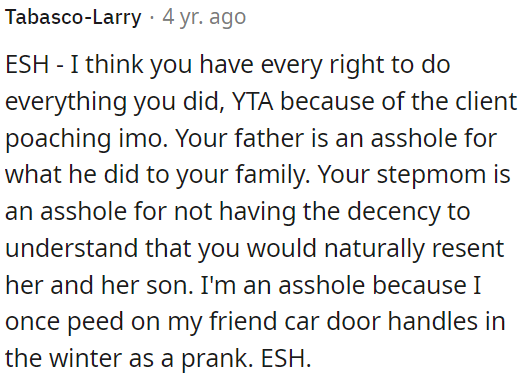The image size is (524, 377).
Task: Click the word 'everything' in the comment
Action: click(66, 102)
